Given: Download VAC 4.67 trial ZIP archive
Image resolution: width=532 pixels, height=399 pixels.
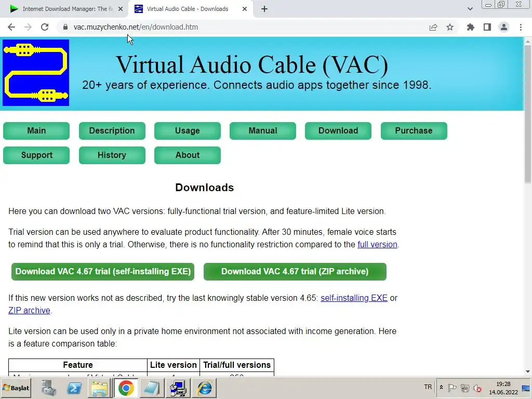Looking at the screenshot, I should coord(295,271).
